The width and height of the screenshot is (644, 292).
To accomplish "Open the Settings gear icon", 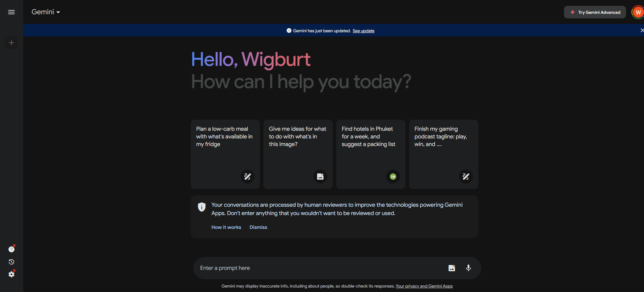I will [x=11, y=274].
